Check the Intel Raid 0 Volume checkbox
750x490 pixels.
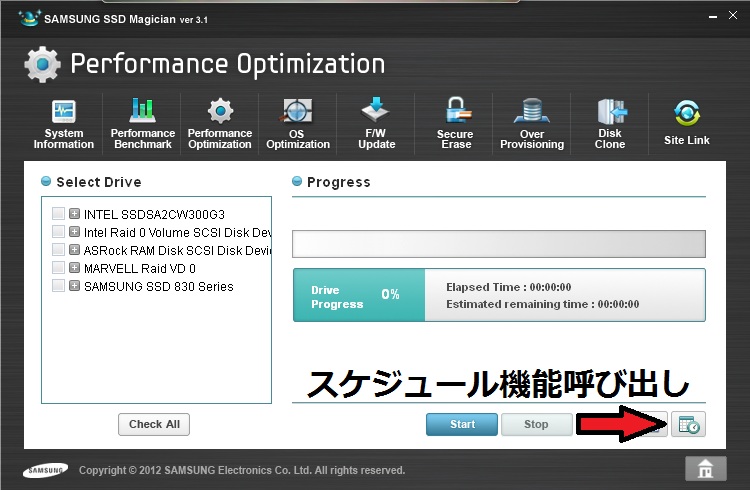(x=58, y=232)
